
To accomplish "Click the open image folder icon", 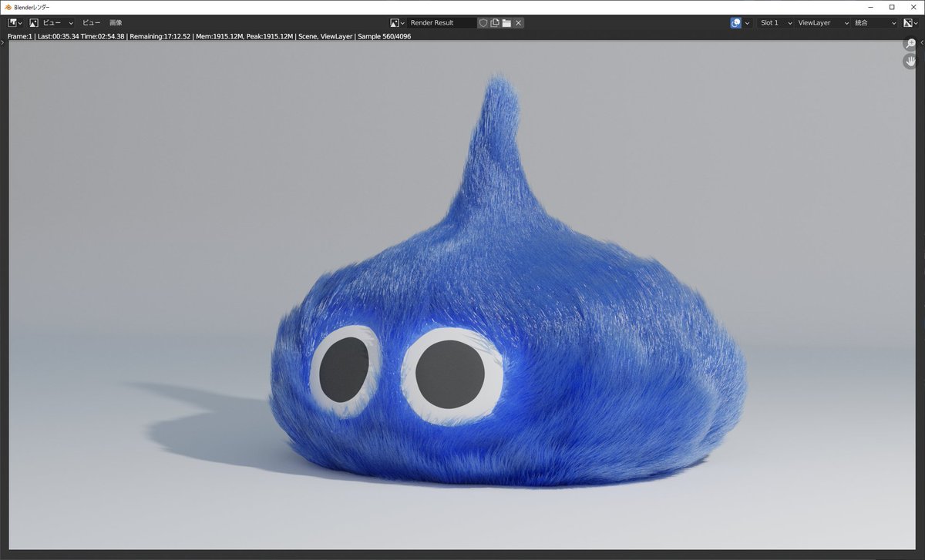I will (x=506, y=23).
